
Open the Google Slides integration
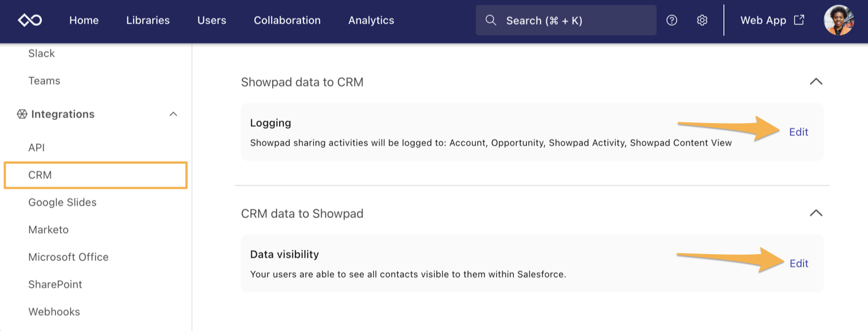(x=62, y=202)
